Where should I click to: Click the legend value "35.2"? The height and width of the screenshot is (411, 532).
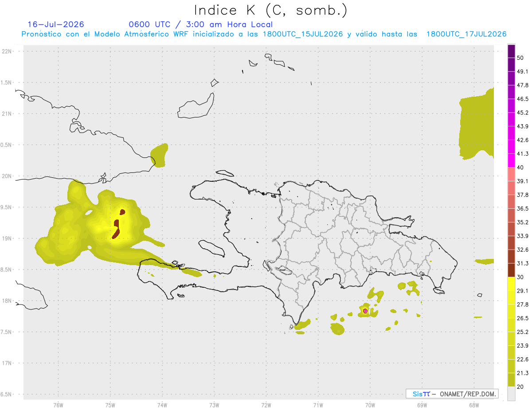click(x=522, y=223)
